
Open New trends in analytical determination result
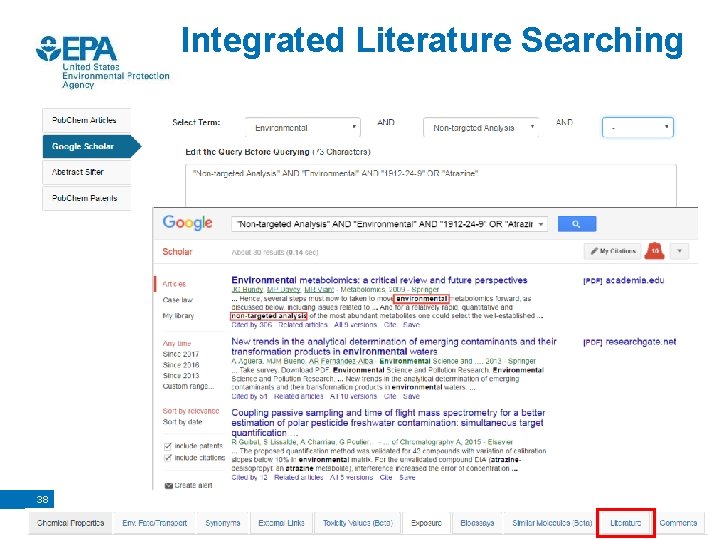coord(394,347)
